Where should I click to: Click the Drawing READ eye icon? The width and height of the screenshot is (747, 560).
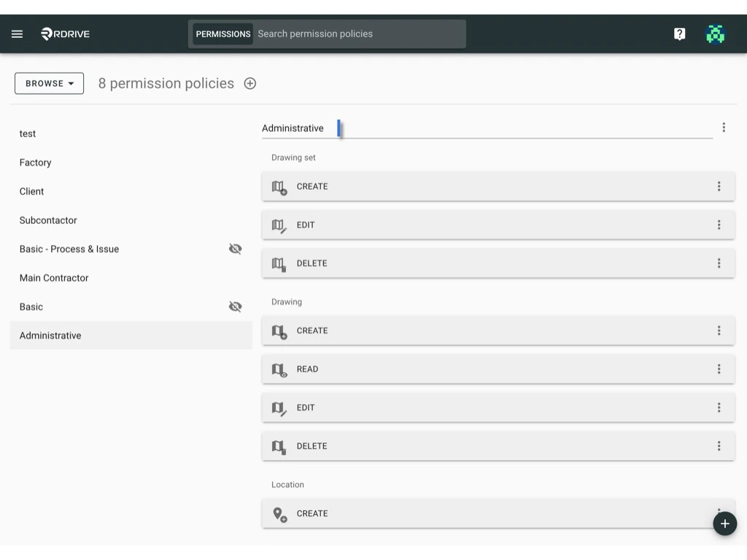(x=278, y=370)
